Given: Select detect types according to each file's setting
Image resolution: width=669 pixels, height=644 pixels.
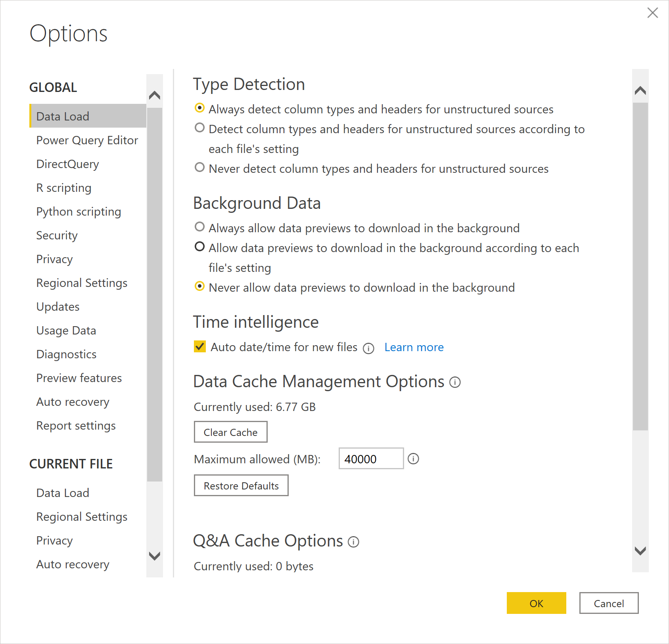Looking at the screenshot, I should tap(200, 128).
